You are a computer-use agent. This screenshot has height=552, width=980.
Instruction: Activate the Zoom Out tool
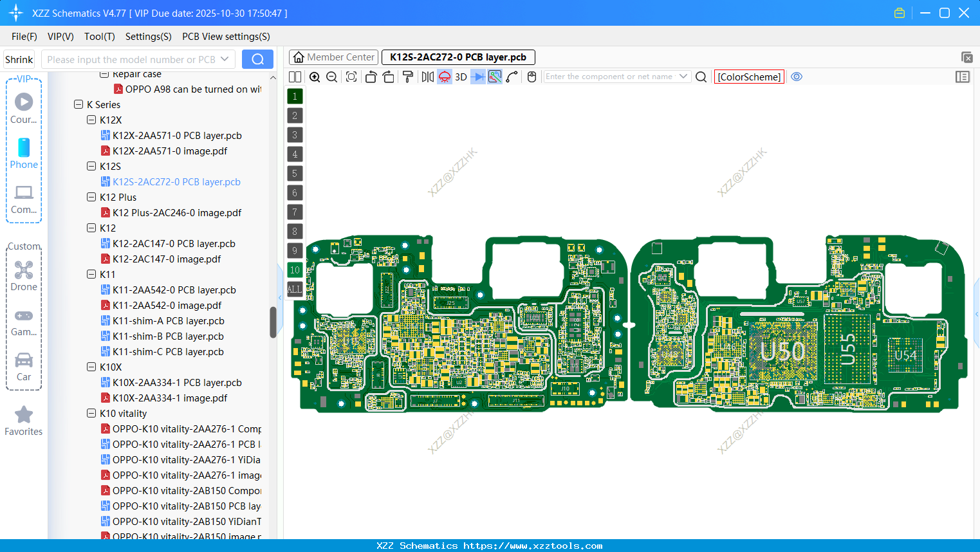[331, 77]
